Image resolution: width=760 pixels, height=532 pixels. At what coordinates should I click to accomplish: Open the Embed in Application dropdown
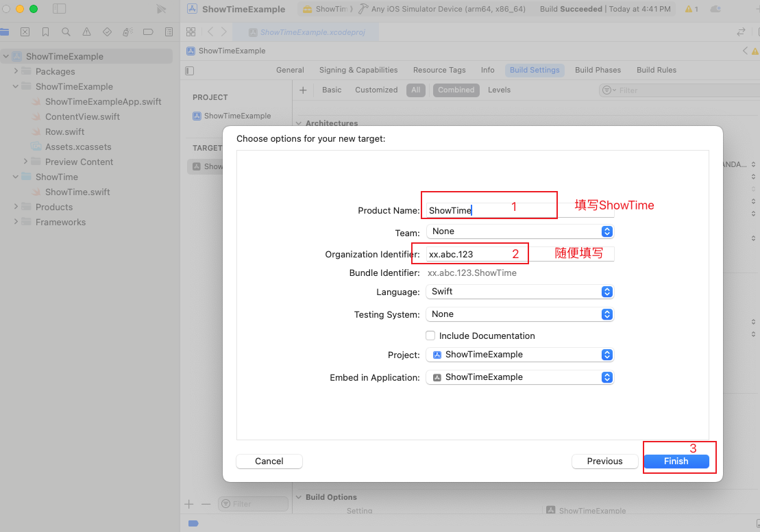coord(519,377)
